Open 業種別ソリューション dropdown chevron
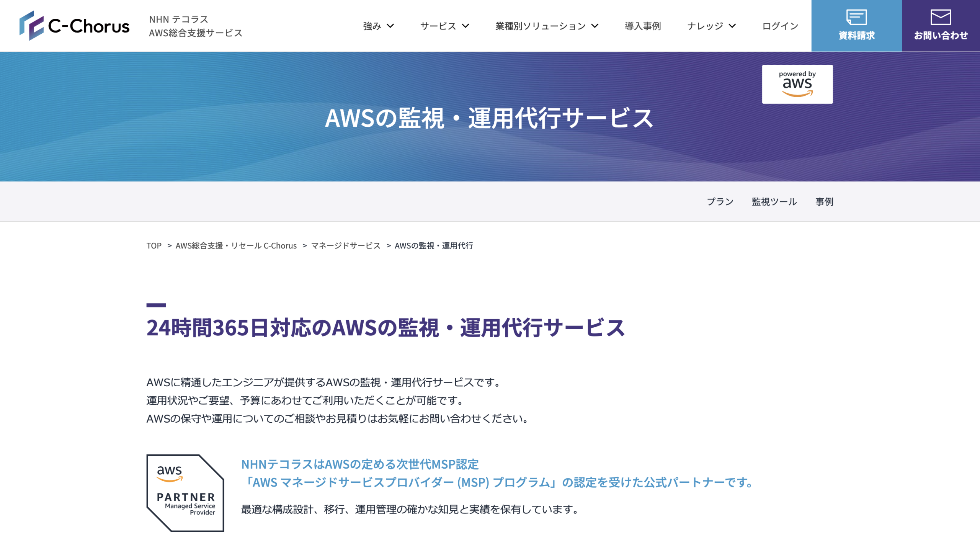Screen dimensions: 980x536 coord(595,26)
